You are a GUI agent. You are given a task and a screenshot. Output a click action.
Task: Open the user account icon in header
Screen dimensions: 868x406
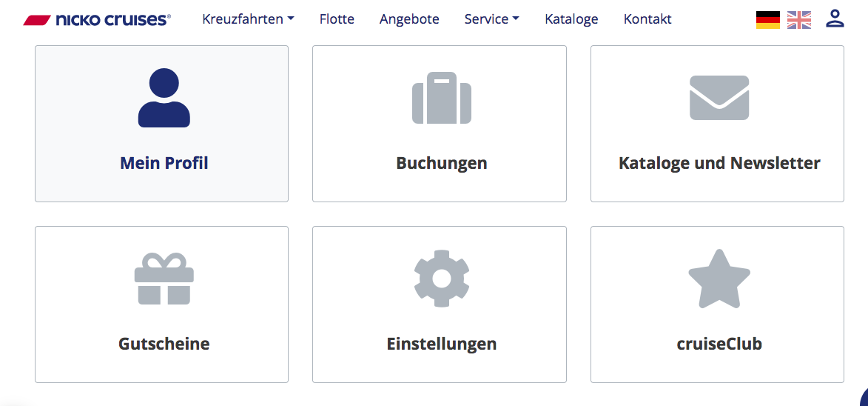pos(835,19)
